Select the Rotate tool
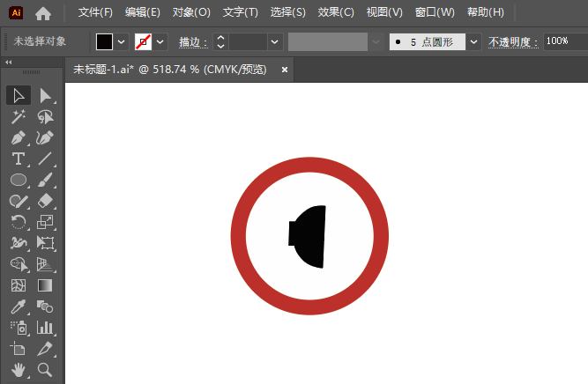 19,222
